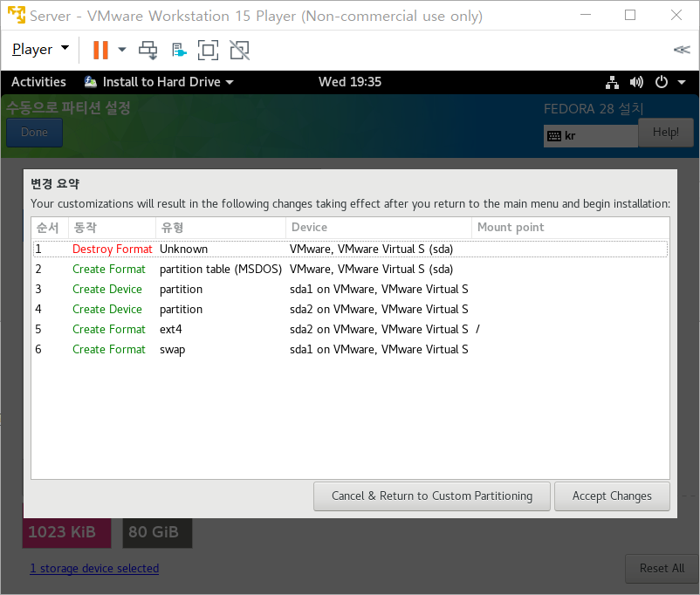Select the ext4 Create Format row
This screenshot has width=700, height=595.
[351, 330]
